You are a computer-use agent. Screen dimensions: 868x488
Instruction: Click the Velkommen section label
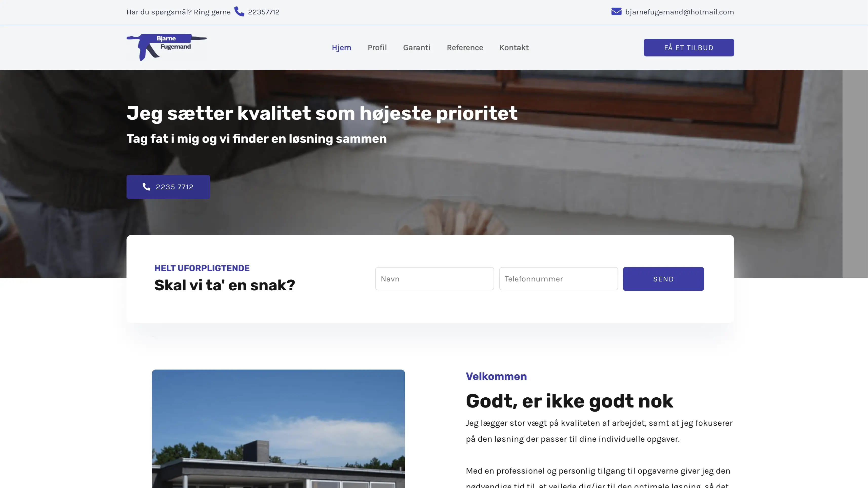496,376
